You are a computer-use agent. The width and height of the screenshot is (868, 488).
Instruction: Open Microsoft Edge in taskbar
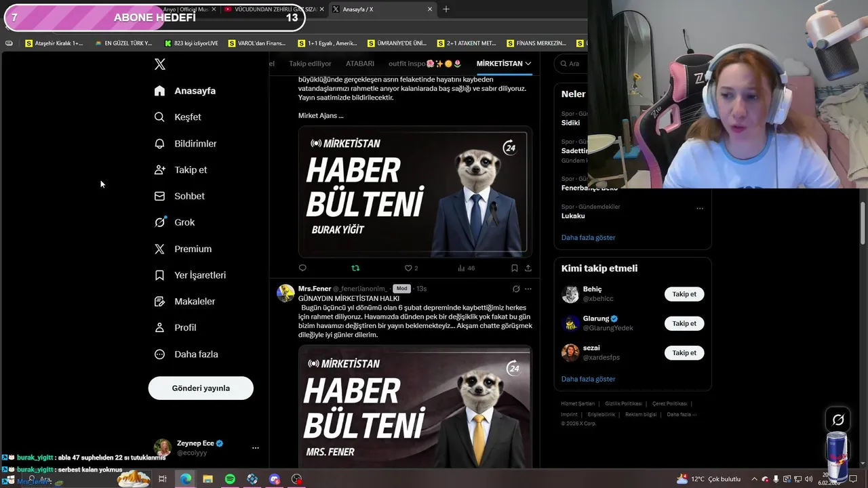click(x=185, y=479)
